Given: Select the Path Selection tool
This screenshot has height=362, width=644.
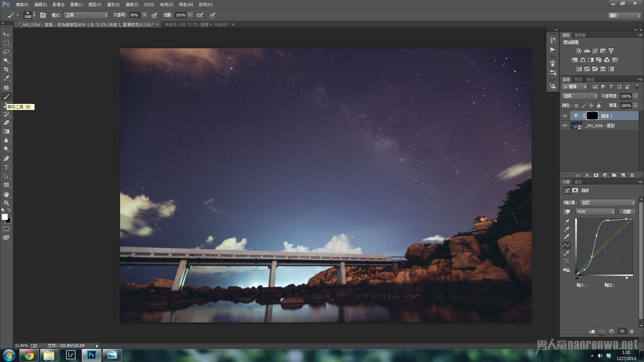Looking at the screenshot, I should coord(6,176).
